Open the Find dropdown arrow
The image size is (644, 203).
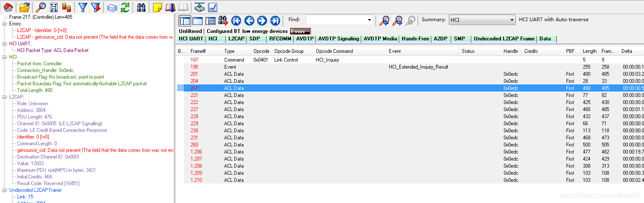[369, 20]
